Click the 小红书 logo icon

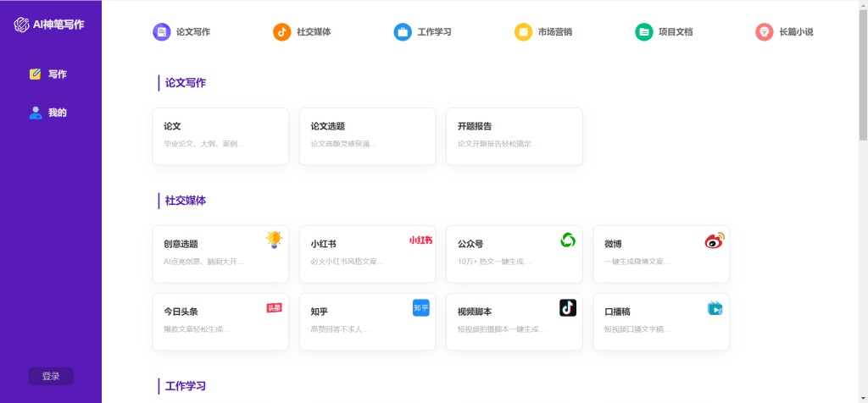[420, 240]
